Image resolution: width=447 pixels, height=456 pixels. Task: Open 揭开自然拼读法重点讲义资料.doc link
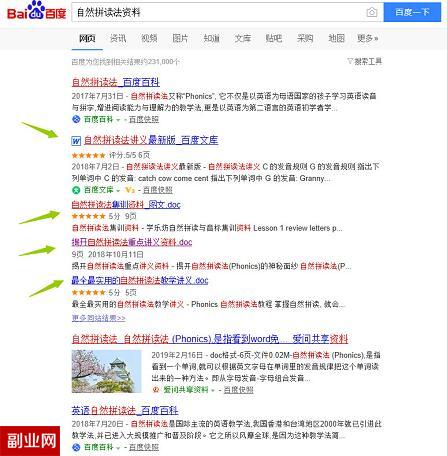tap(132, 242)
